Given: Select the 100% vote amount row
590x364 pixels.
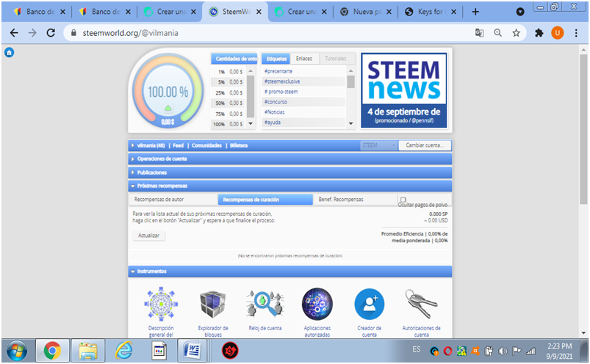Looking at the screenshot, I should tap(228, 124).
